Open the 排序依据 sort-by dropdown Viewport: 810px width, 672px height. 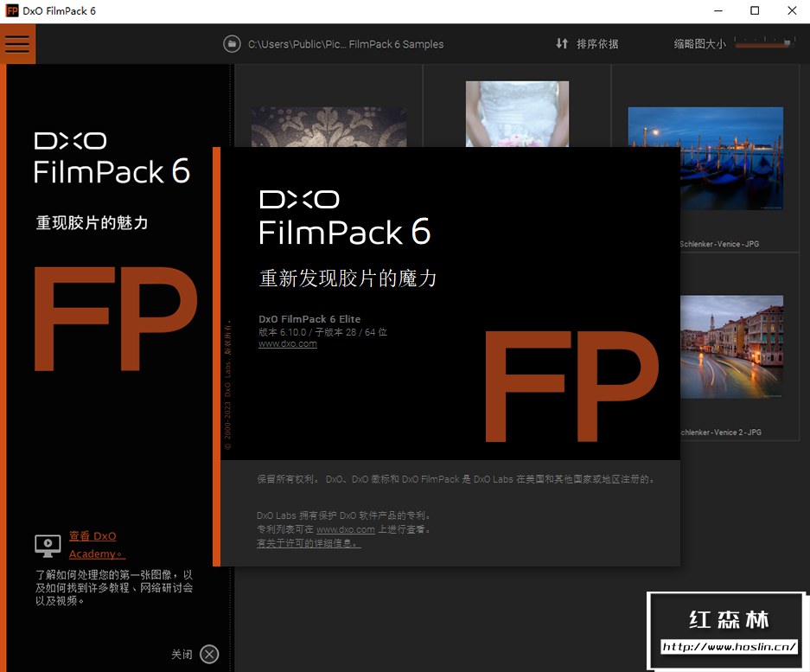(x=597, y=44)
